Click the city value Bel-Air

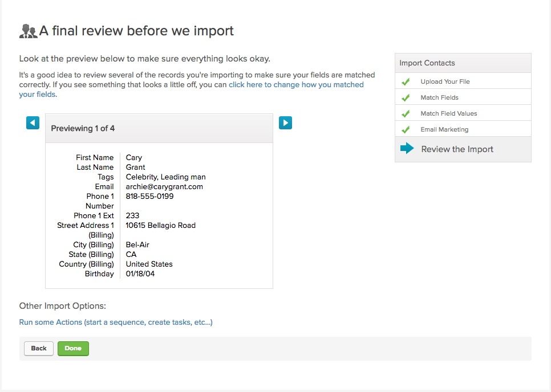[x=137, y=244]
